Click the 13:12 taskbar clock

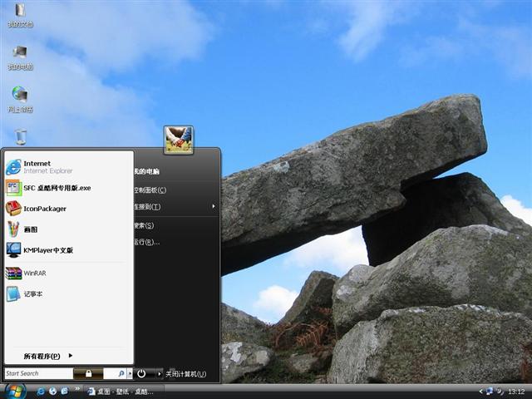pyautogui.click(x=516, y=392)
